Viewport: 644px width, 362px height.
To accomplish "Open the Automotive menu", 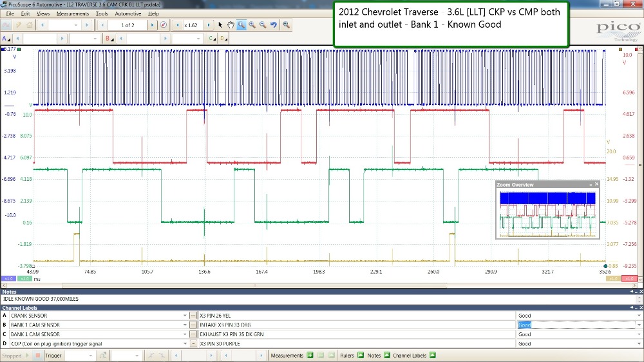I will click(x=128, y=14).
